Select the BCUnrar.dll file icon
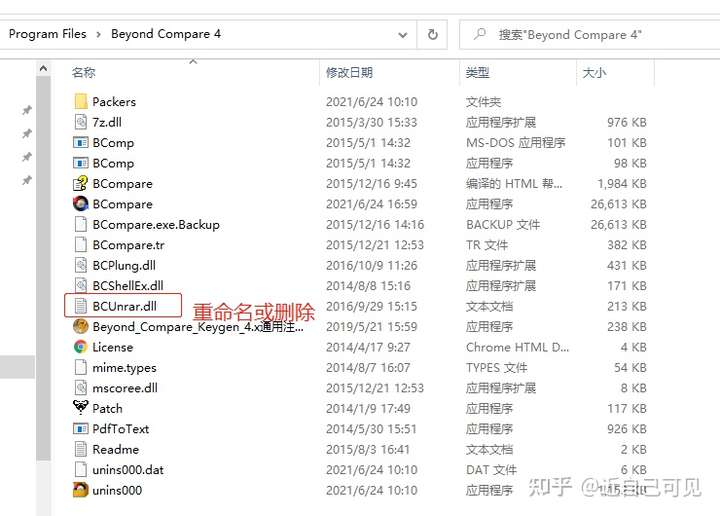This screenshot has width=720, height=516. 80,306
